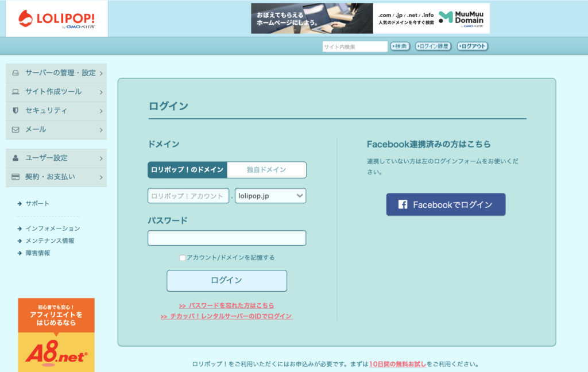The image size is (588, 372).
Task: Enable アカウント/ドメインを記憶する checkbox
Action: pyautogui.click(x=183, y=258)
